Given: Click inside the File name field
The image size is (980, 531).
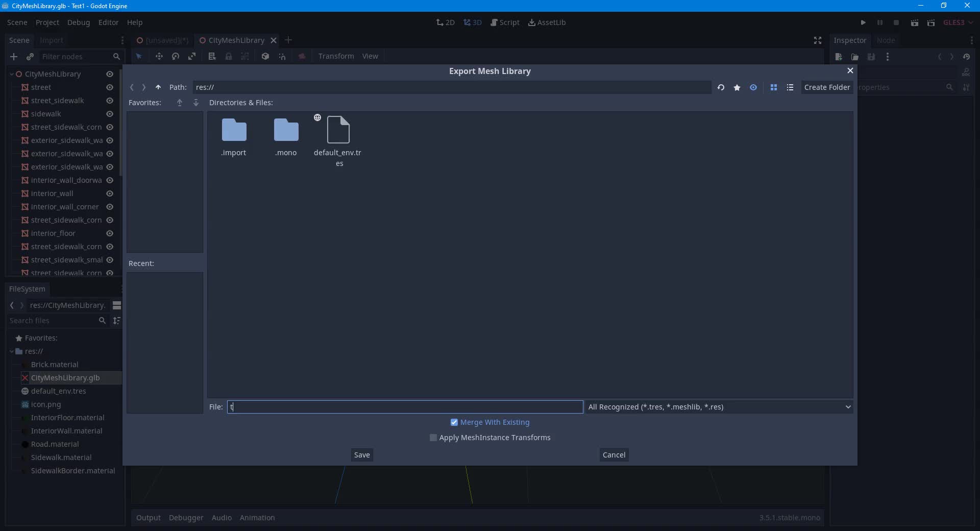Looking at the screenshot, I should [x=403, y=407].
